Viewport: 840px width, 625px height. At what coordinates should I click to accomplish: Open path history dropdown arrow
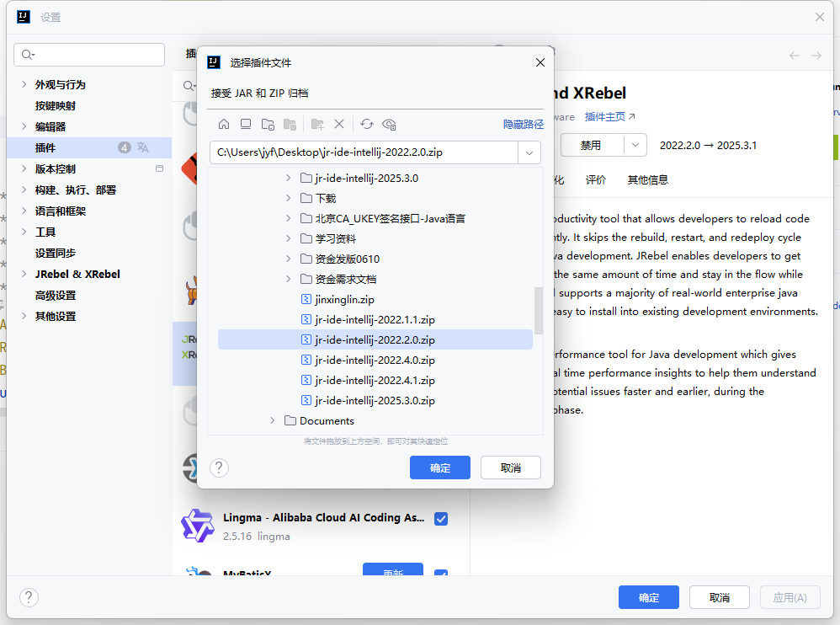pyautogui.click(x=529, y=152)
